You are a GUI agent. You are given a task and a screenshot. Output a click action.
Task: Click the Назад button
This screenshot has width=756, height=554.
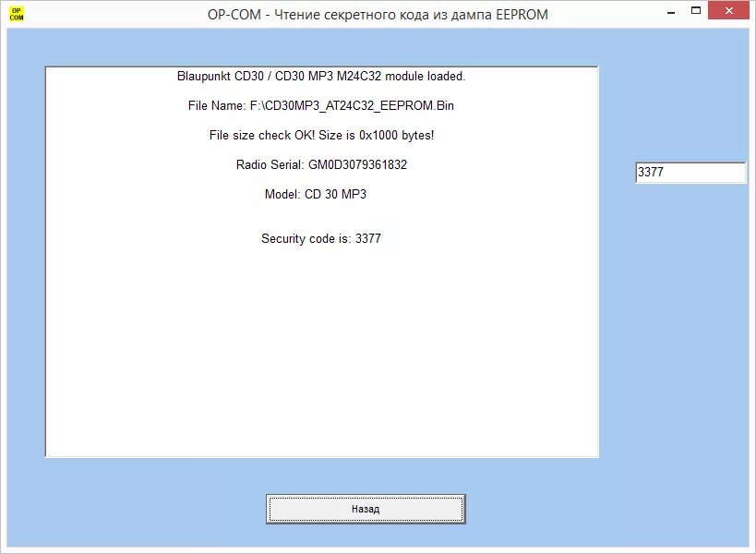pos(366,509)
